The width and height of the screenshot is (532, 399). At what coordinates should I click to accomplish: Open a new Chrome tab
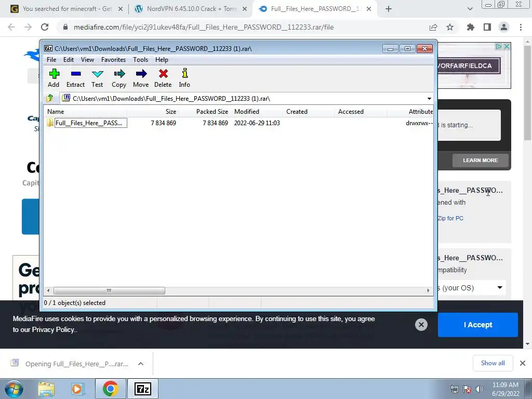click(389, 9)
